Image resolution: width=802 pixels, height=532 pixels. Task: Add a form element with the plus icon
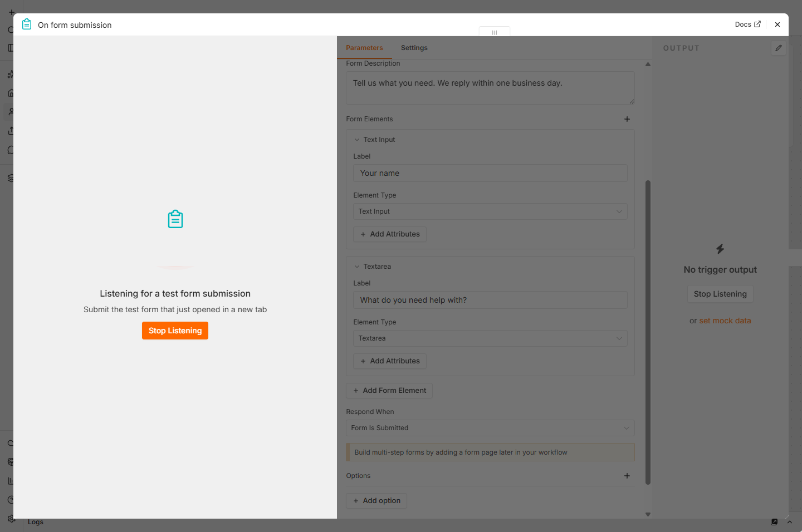point(627,119)
